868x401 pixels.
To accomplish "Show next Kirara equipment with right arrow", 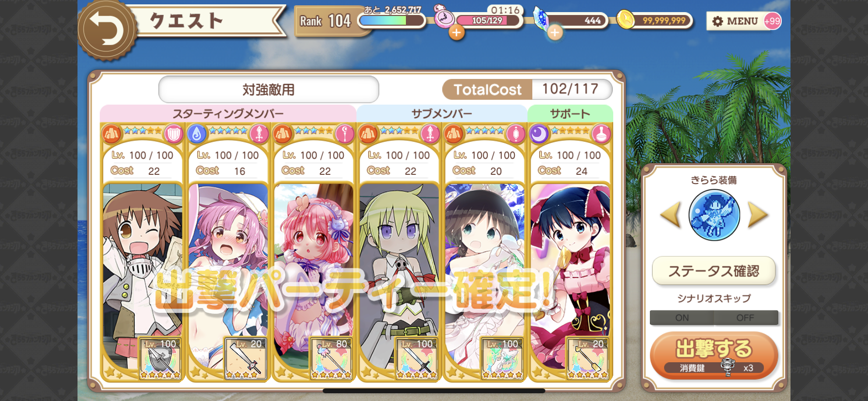I will [x=758, y=215].
